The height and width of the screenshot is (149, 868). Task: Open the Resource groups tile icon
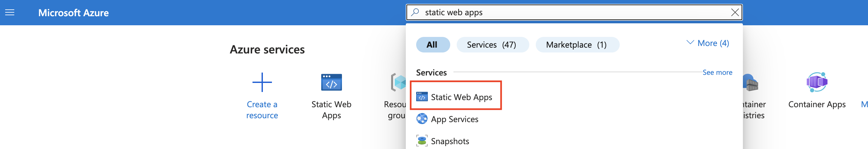tap(398, 82)
